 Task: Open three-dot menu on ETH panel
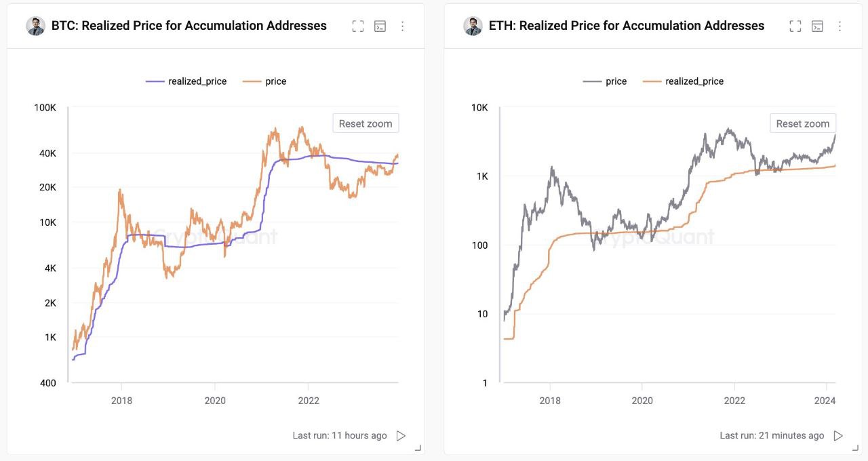(840, 26)
